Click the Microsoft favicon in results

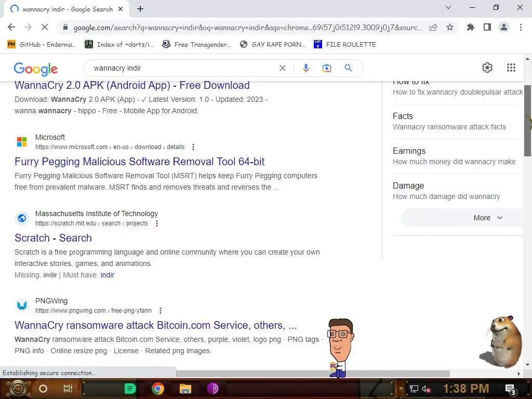[22, 142]
